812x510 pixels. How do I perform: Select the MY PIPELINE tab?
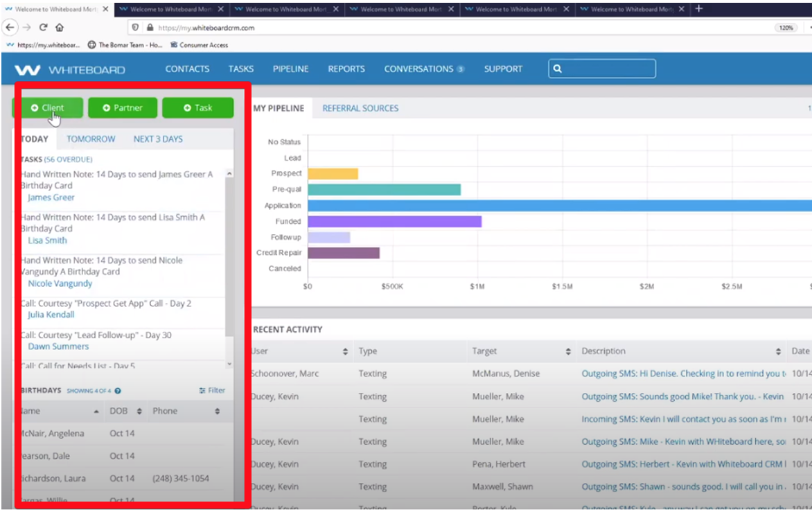[x=279, y=108]
